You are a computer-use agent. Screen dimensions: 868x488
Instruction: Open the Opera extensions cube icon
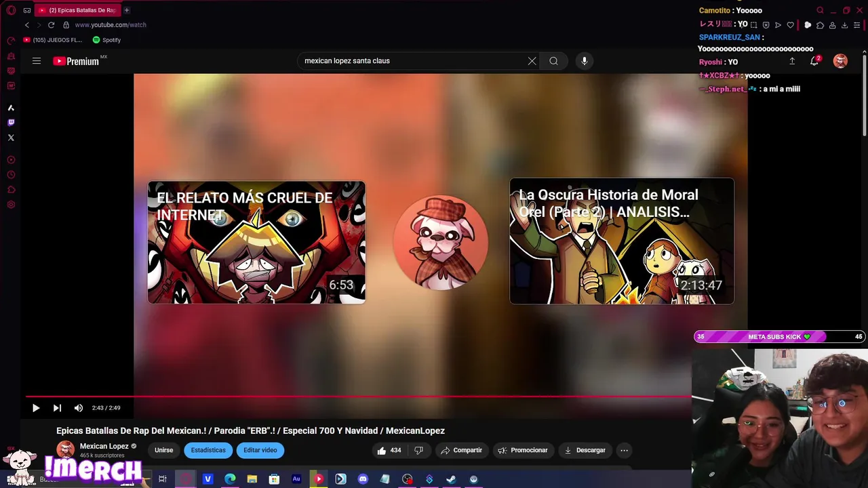(820, 25)
